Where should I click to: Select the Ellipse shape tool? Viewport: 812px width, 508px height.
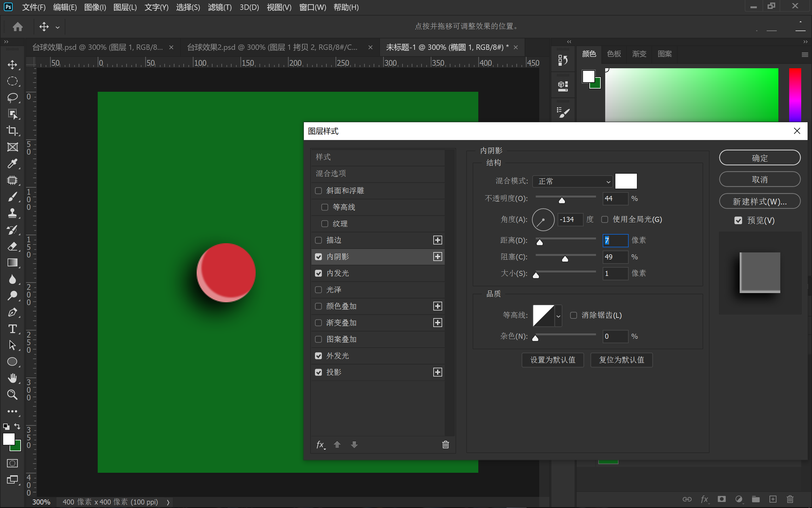[x=12, y=362]
